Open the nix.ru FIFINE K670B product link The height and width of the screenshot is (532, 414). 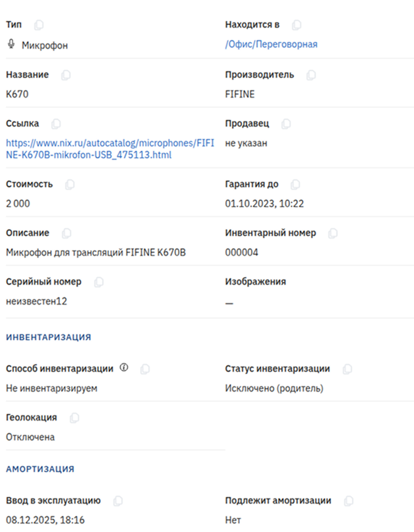110,149
